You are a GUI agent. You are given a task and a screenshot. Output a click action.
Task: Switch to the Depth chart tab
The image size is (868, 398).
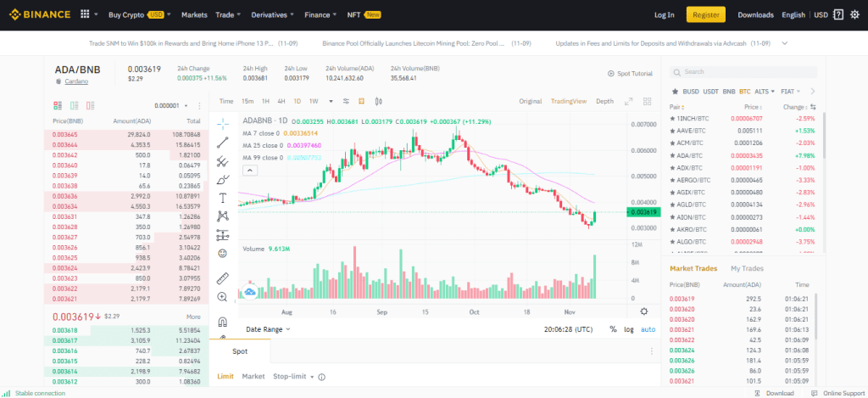click(604, 102)
